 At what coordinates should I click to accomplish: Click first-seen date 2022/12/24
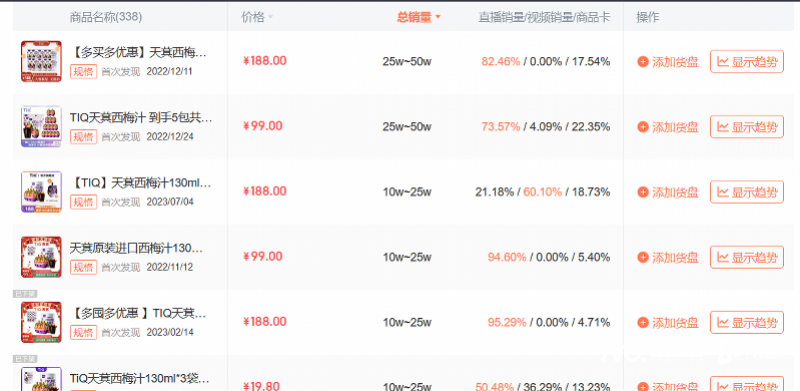click(170, 137)
